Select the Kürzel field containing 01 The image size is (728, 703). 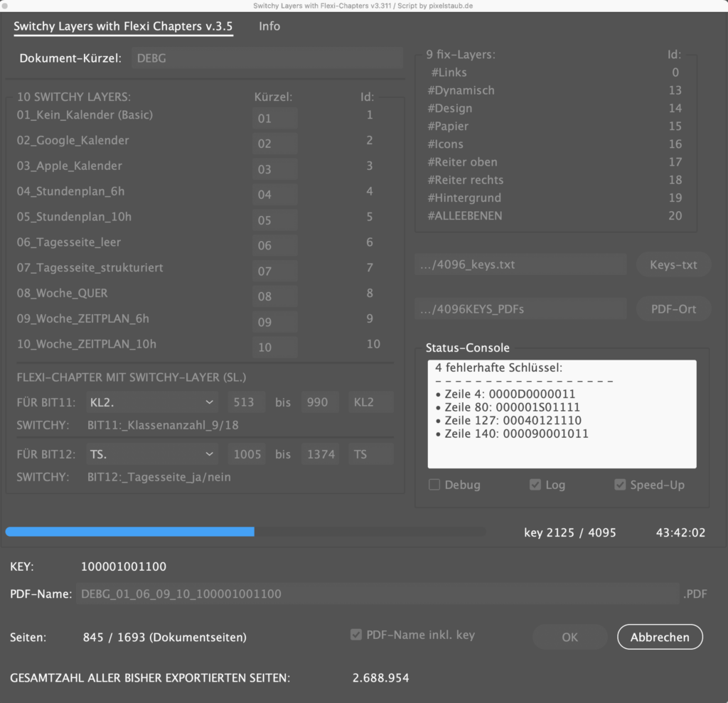[x=274, y=119]
